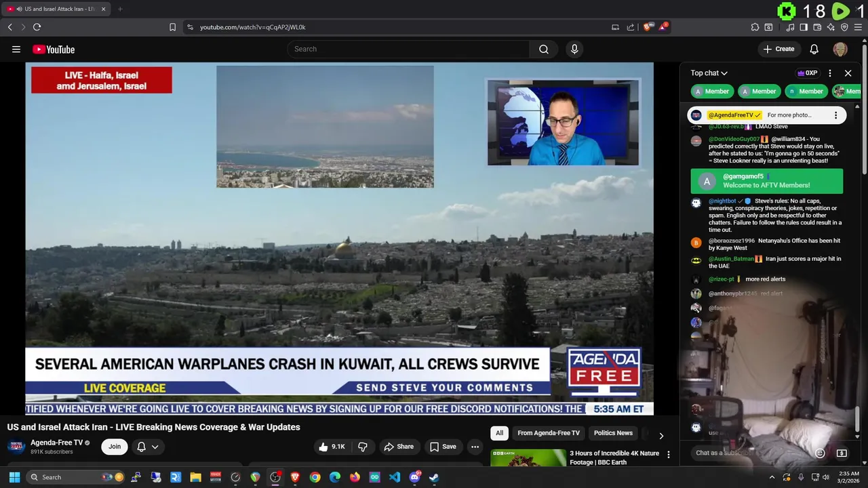868x488 pixels.
Task: Open 0XP channel points crown button
Action: [x=808, y=73]
